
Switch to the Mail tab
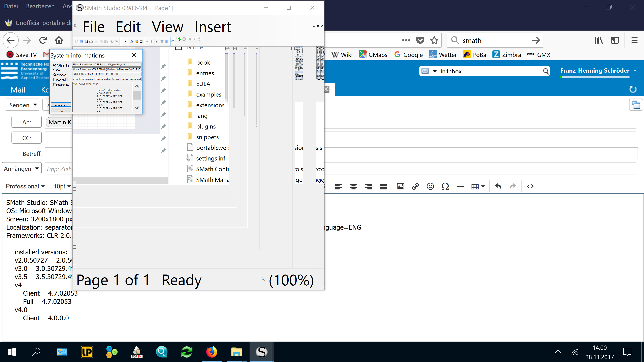coord(18,90)
